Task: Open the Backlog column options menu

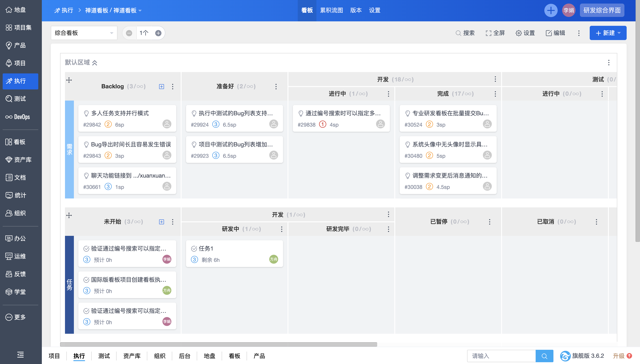Action: click(x=172, y=87)
